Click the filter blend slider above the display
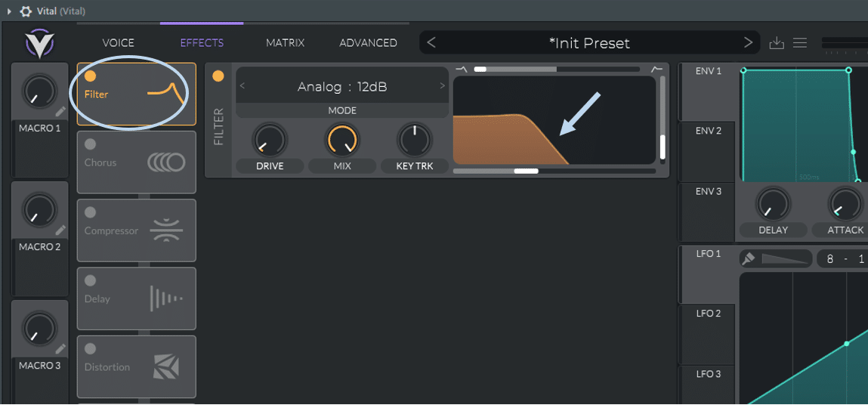Viewport: 868px width, 405px height. point(557,70)
